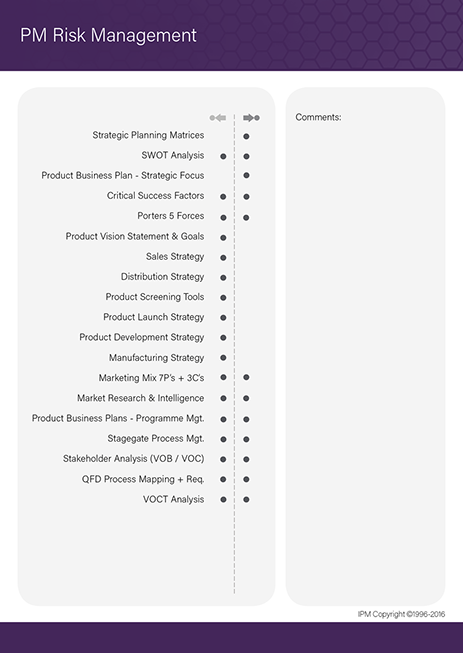Select left-column dot for SWOT Analysis

[x=223, y=157]
